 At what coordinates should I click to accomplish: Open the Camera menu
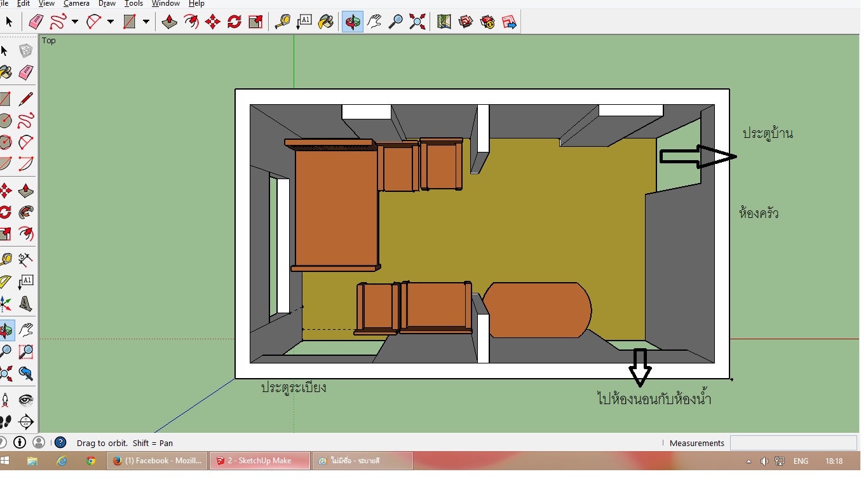point(76,4)
